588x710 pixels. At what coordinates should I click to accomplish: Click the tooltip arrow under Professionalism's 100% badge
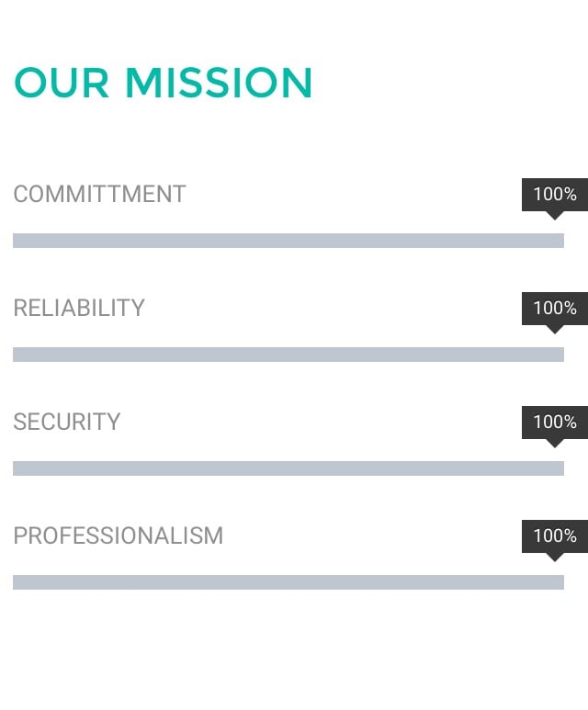tap(555, 557)
